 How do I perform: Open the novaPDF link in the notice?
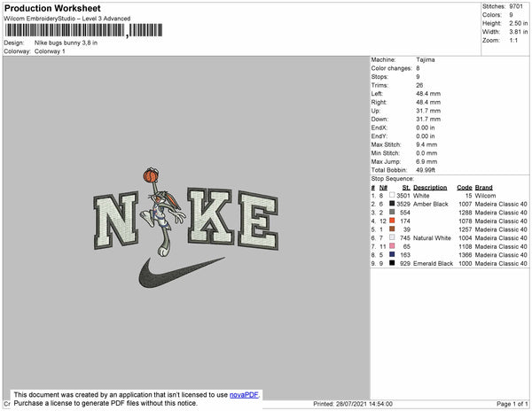pyautogui.click(x=244, y=395)
